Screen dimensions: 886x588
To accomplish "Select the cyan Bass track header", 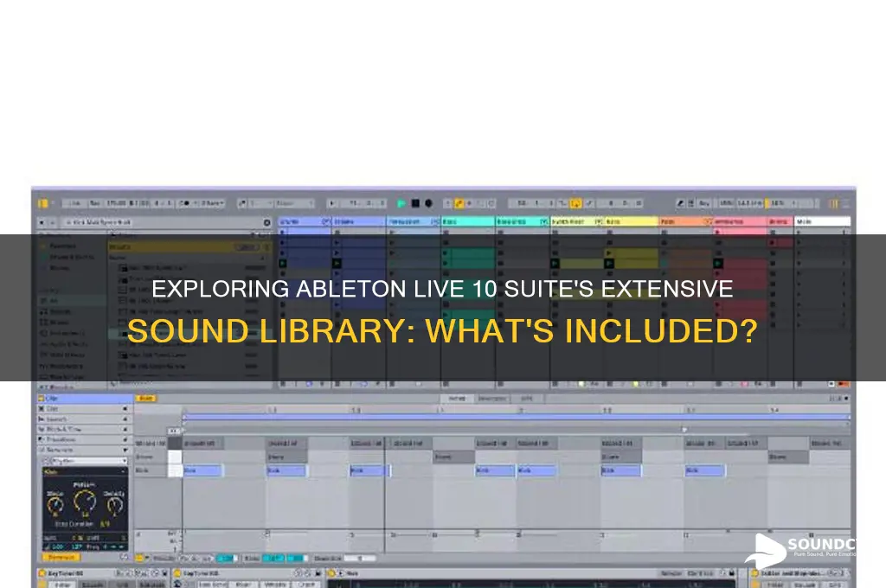I will pyautogui.click(x=468, y=221).
